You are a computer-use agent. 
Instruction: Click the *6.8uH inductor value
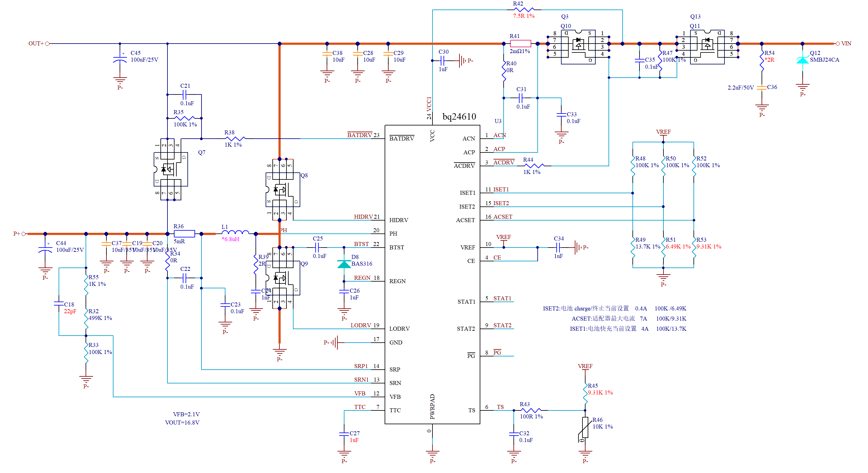coord(230,239)
